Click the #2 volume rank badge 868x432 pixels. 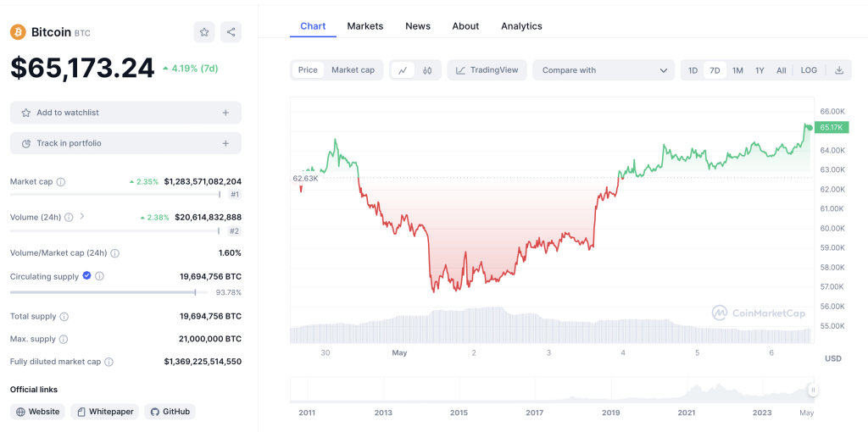(x=235, y=231)
